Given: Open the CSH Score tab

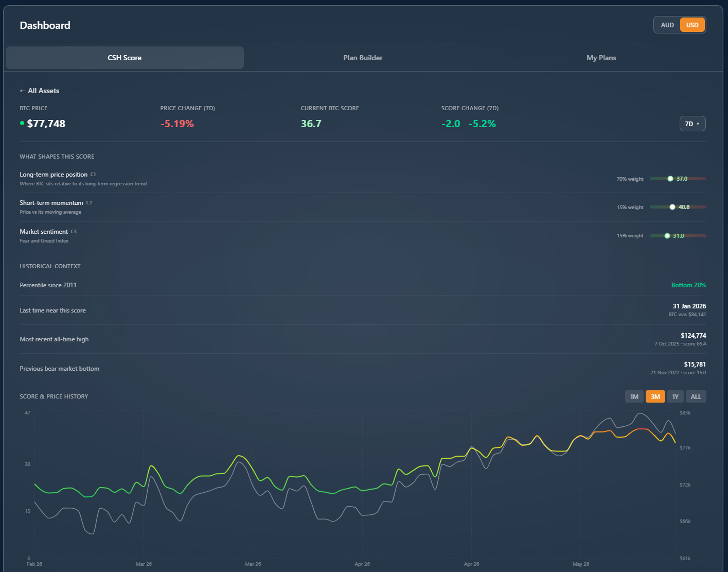Looking at the screenshot, I should (x=125, y=58).
